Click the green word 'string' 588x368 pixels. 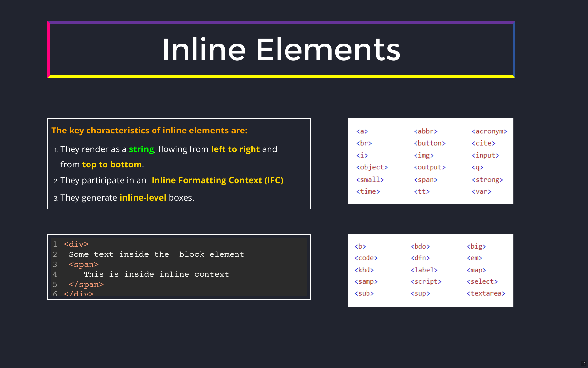coord(141,149)
